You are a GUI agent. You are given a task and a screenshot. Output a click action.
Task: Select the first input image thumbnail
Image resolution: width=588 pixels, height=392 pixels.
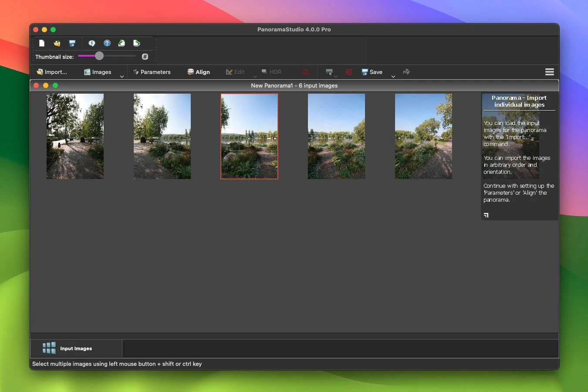tap(75, 136)
